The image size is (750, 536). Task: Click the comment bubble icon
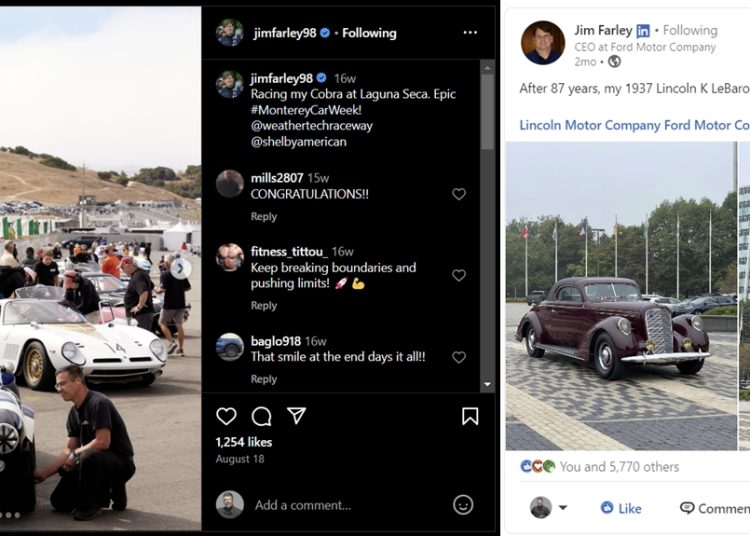[x=262, y=416]
